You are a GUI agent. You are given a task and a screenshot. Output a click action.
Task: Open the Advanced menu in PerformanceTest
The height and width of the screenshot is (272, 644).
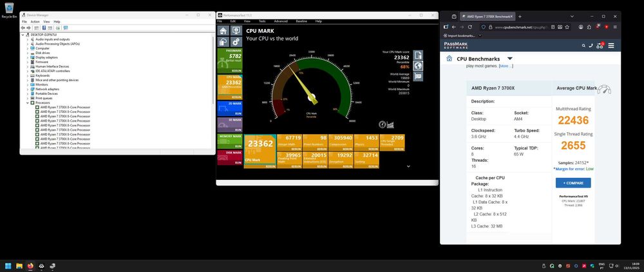tap(281, 21)
